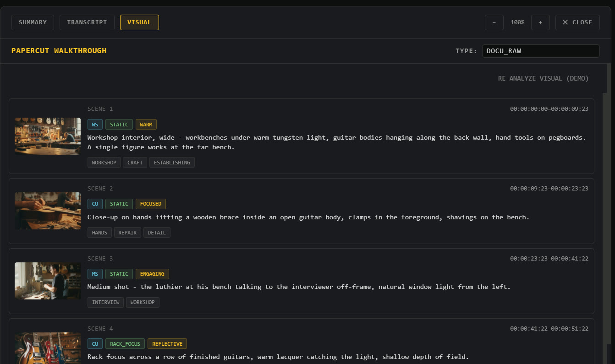Close the Papercut Walkthrough panel
The height and width of the screenshot is (364, 615).
[577, 22]
